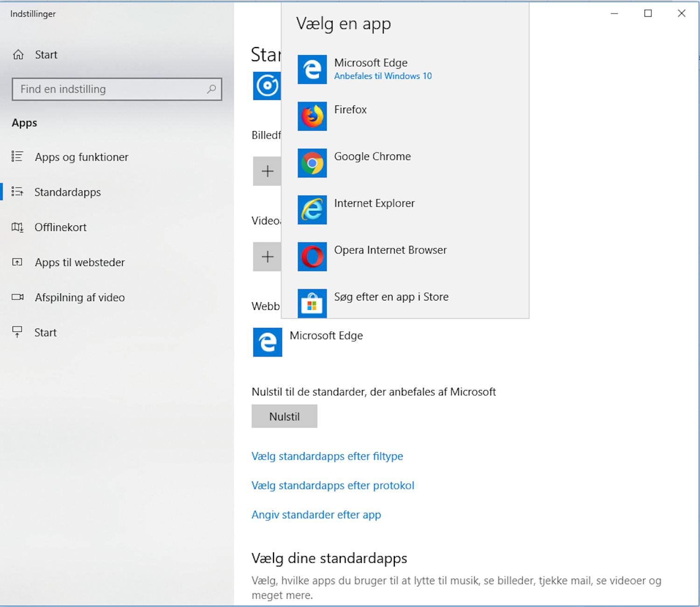700x607 pixels.
Task: Click Angiv standarder efter app
Action: click(316, 515)
